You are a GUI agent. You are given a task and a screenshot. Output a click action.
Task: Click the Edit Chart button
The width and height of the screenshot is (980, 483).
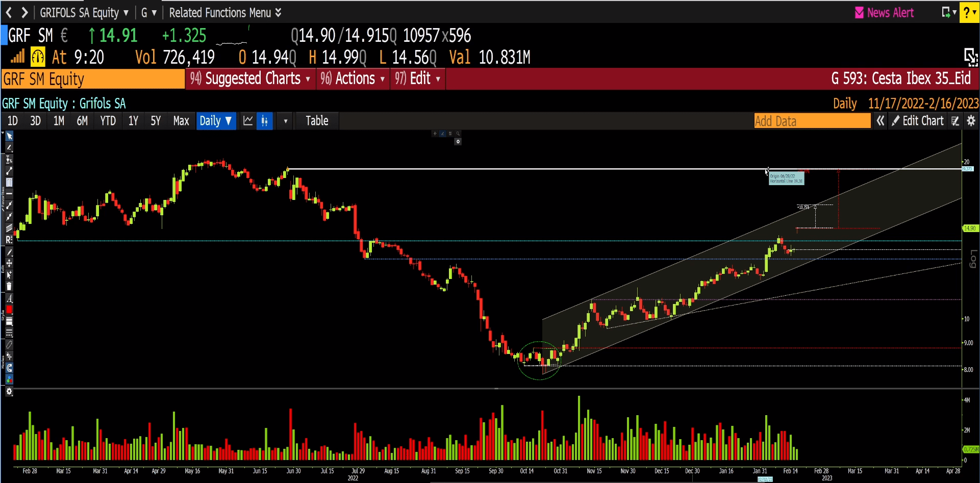pyautogui.click(x=917, y=121)
